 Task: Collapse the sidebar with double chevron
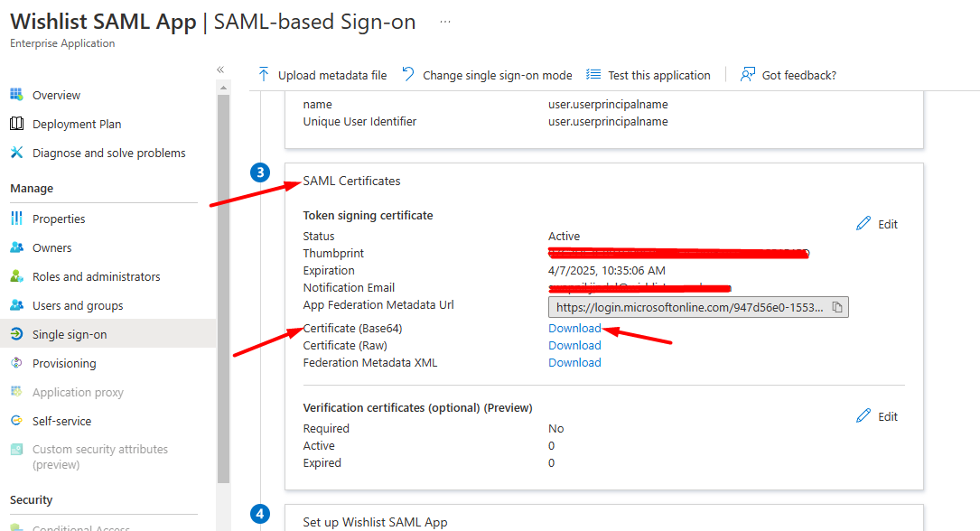coord(220,70)
